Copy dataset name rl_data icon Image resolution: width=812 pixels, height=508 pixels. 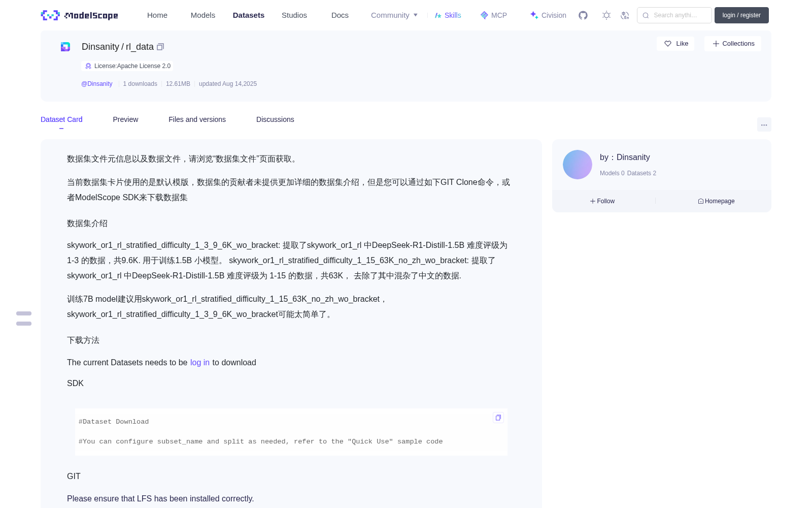[x=160, y=47]
